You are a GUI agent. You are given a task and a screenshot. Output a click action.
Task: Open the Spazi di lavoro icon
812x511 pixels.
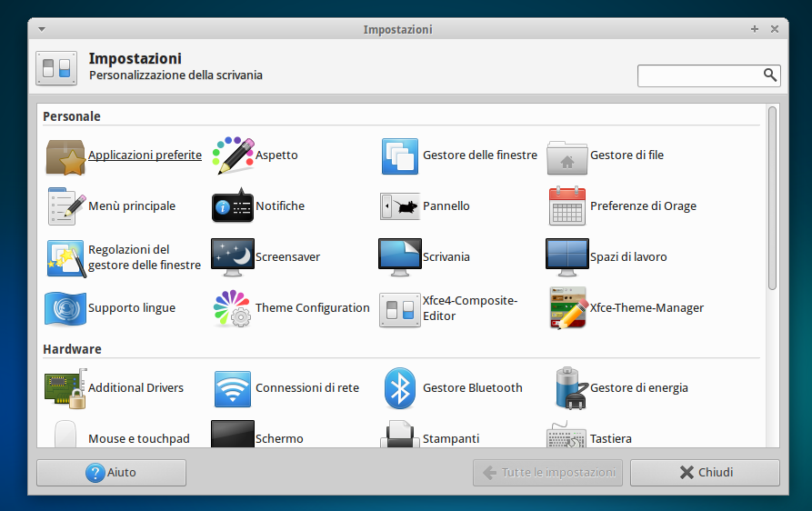pos(567,257)
